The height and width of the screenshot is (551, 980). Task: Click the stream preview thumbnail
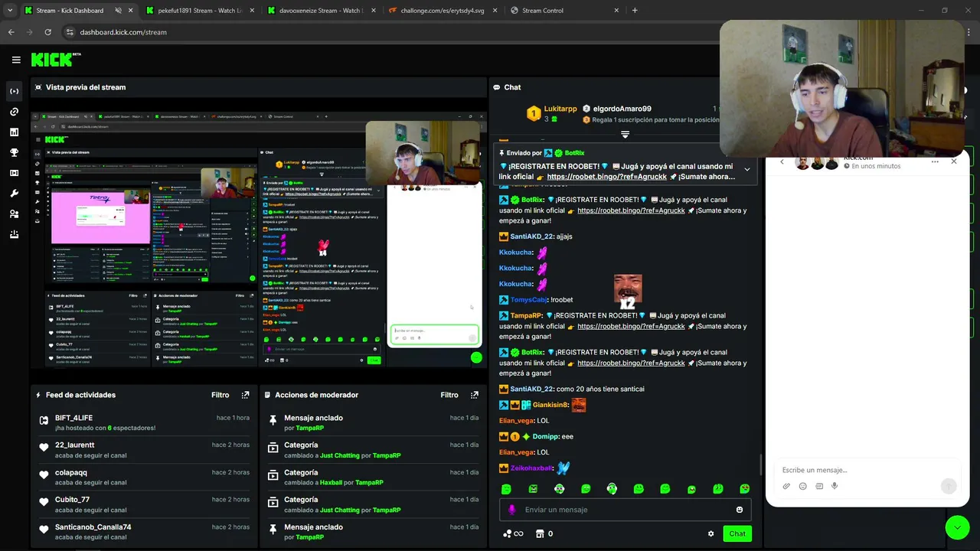pos(258,240)
